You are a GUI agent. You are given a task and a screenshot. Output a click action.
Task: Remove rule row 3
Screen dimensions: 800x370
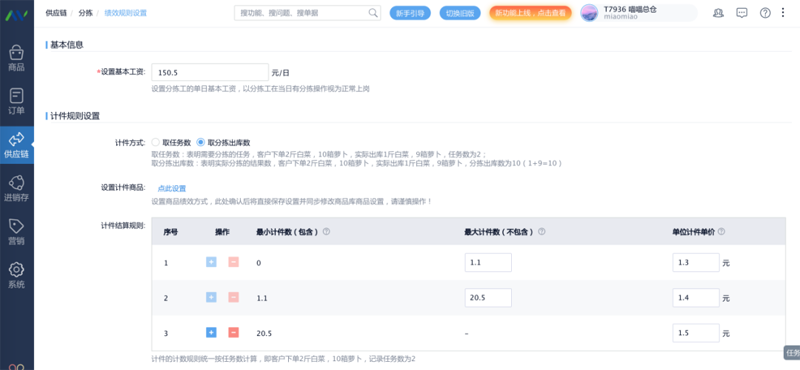pyautogui.click(x=233, y=333)
